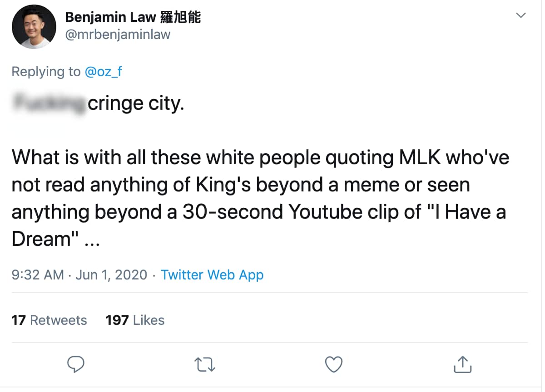The height and width of the screenshot is (392, 545).
Task: Click the tweet timestamp 9:32 AM
Action: point(39,274)
